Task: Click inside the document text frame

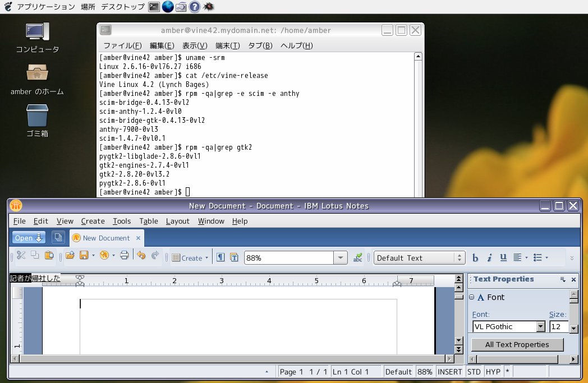Action: 238,326
